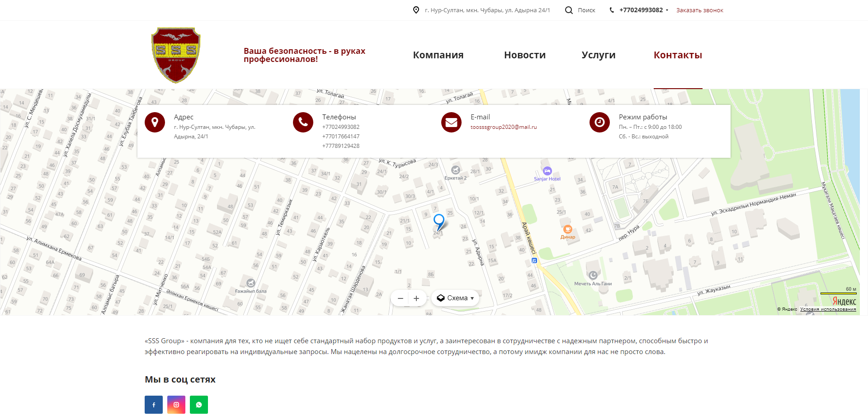Click the Еркетай 2 map marker

tap(456, 170)
